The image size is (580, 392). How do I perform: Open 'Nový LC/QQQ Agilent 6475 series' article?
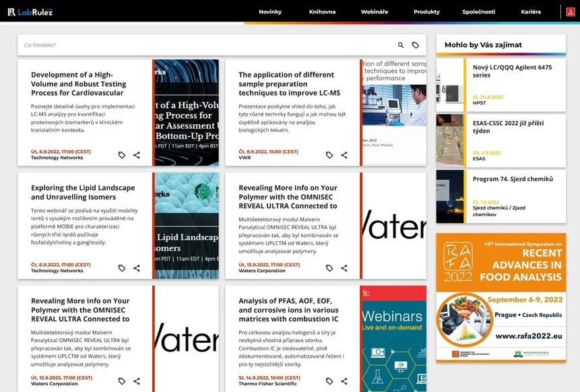(x=513, y=71)
